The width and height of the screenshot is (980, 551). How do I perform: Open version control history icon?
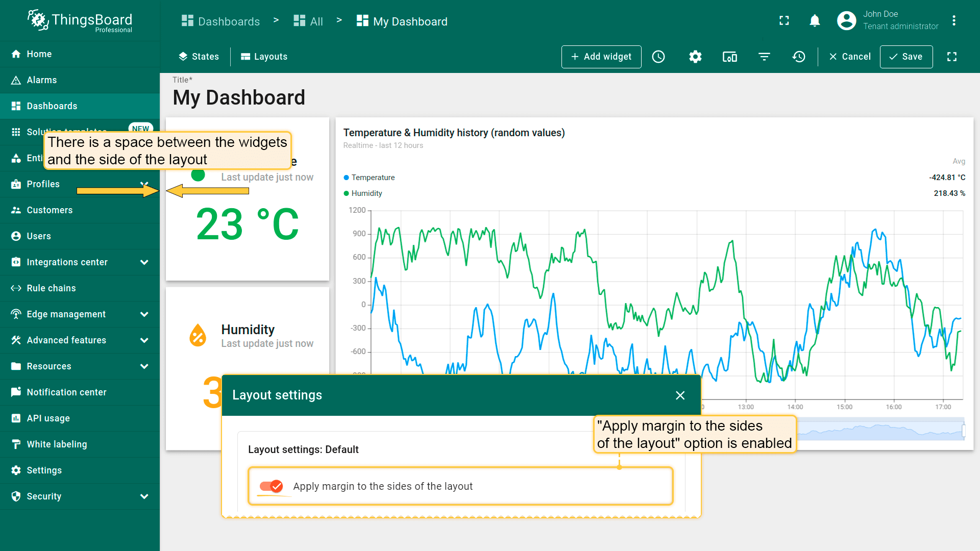(x=799, y=57)
